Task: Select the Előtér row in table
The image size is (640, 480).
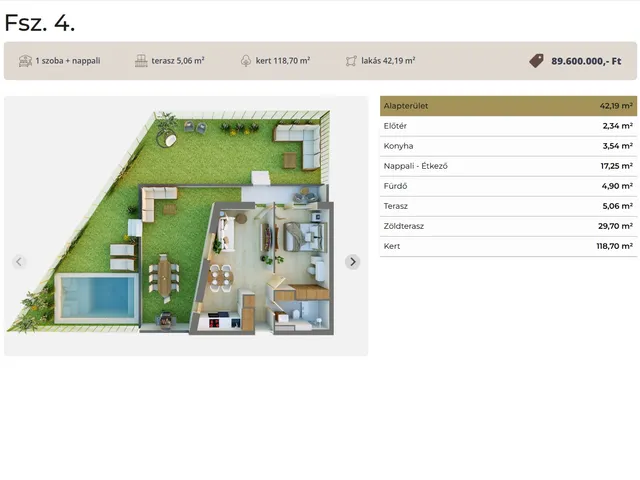Action: tap(508, 126)
